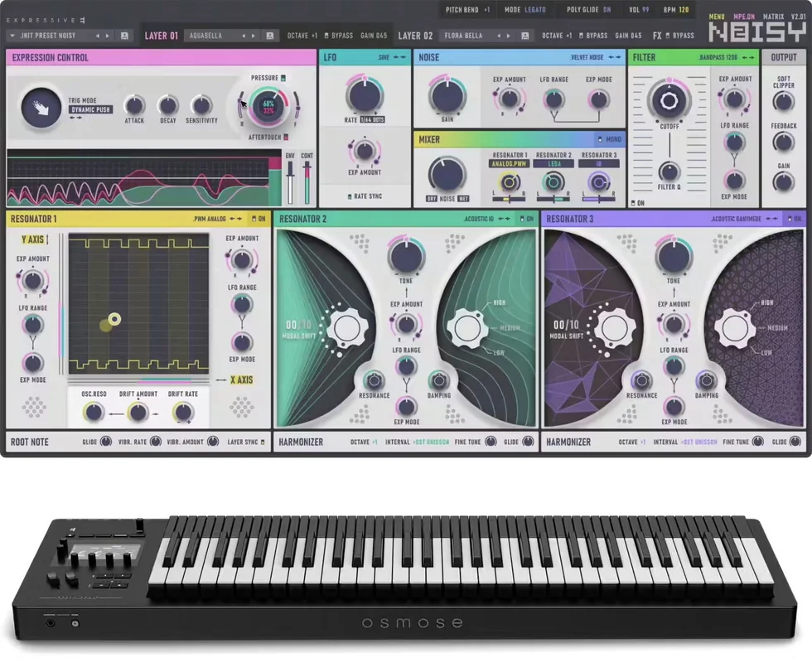This screenshot has height=662, width=812.
Task: Click the Resonator 3 Tone knob
Action: (674, 256)
